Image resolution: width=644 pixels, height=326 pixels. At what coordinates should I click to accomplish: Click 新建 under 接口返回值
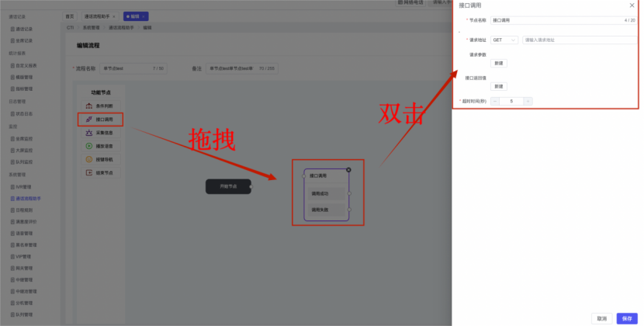(498, 86)
